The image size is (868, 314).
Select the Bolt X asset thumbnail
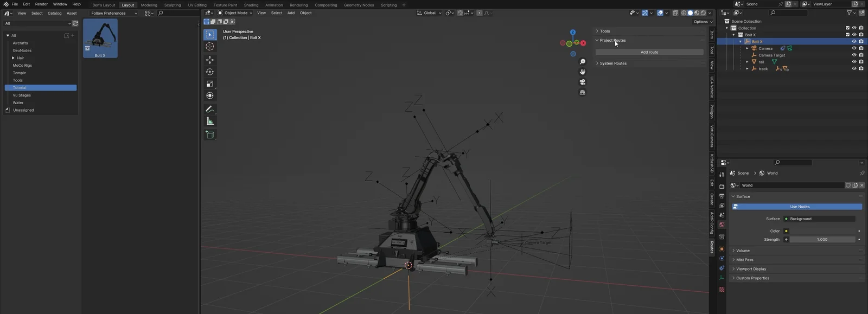pos(100,37)
